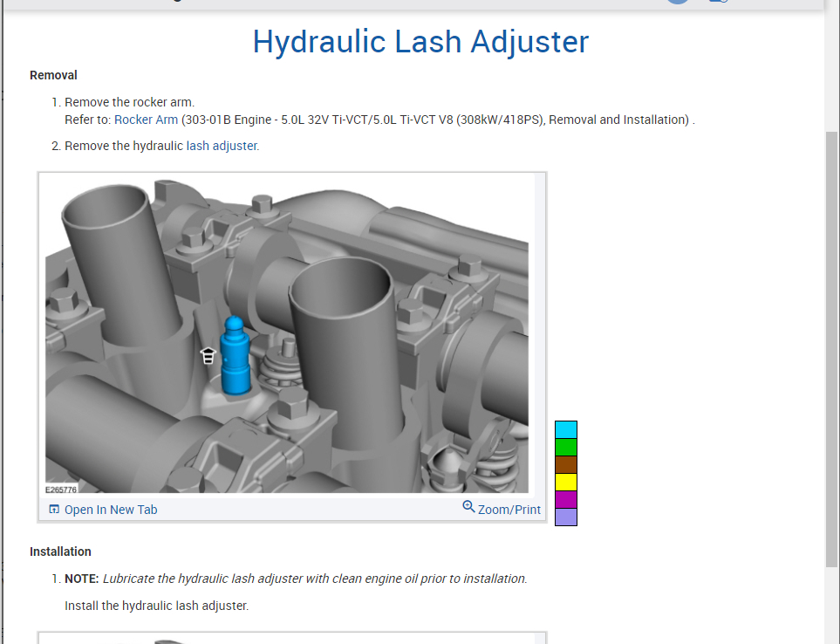Select the brown color swatch
This screenshot has height=644, width=840.
pos(566,464)
